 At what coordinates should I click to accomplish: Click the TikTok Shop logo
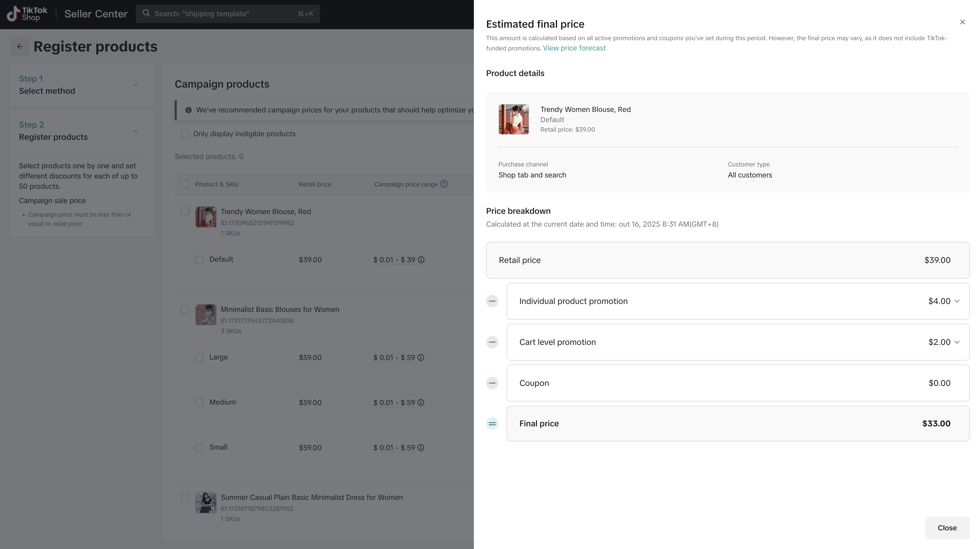pyautogui.click(x=27, y=14)
